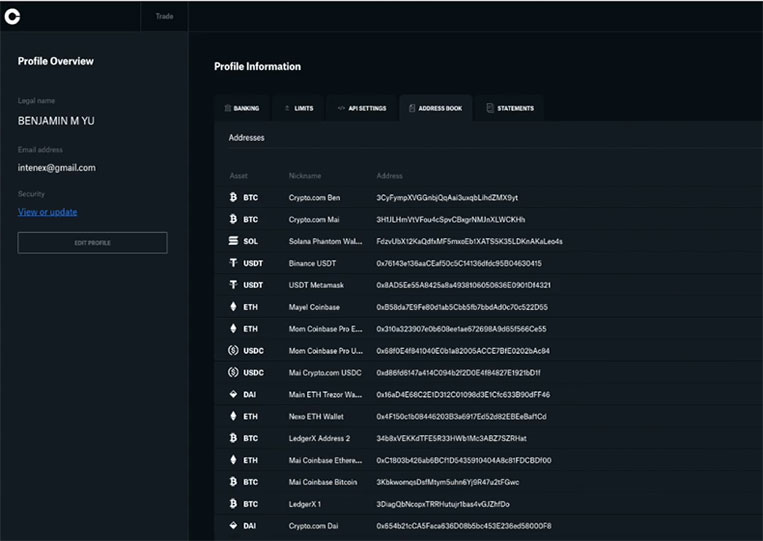Click the Limits tab arrow icon
This screenshot has width=763, height=541.
point(287,108)
